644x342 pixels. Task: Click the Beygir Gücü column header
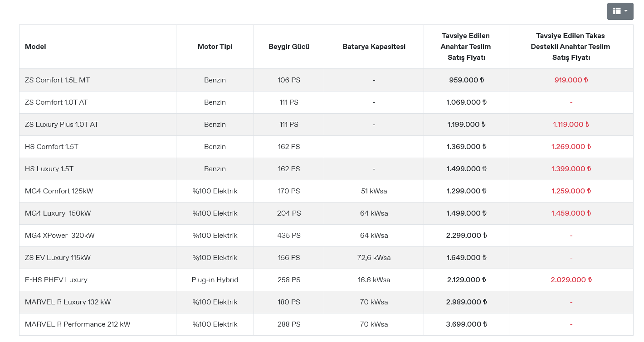(289, 47)
